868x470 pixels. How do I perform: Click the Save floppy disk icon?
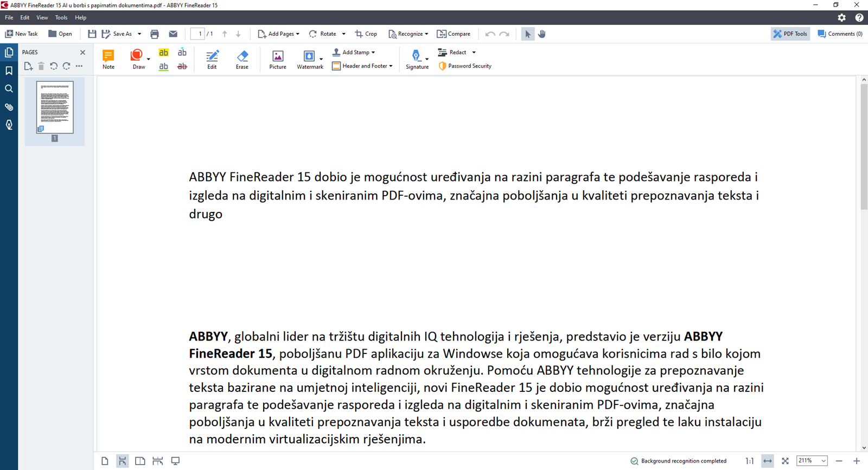pyautogui.click(x=92, y=34)
